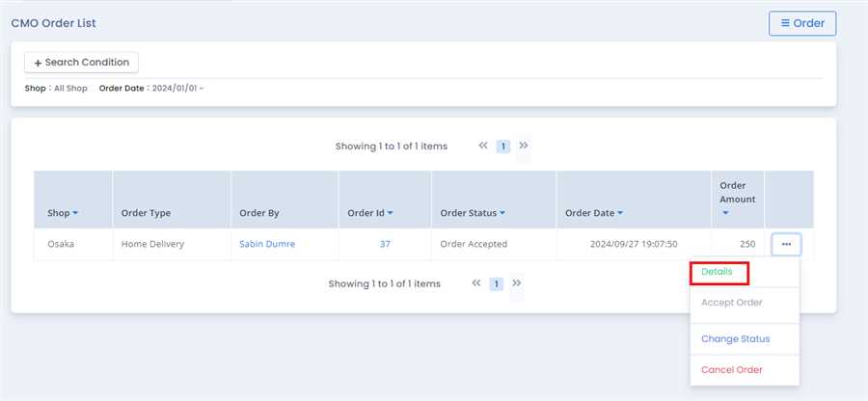Open the Order menu button at top right
This screenshot has width=868, height=401.
(x=801, y=23)
